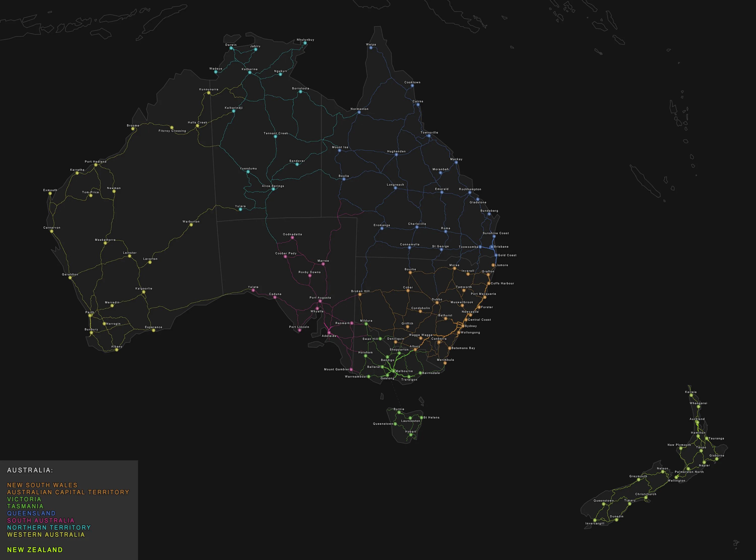756x560 pixels.
Task: Click the Hobart city node
Action: tap(411, 435)
